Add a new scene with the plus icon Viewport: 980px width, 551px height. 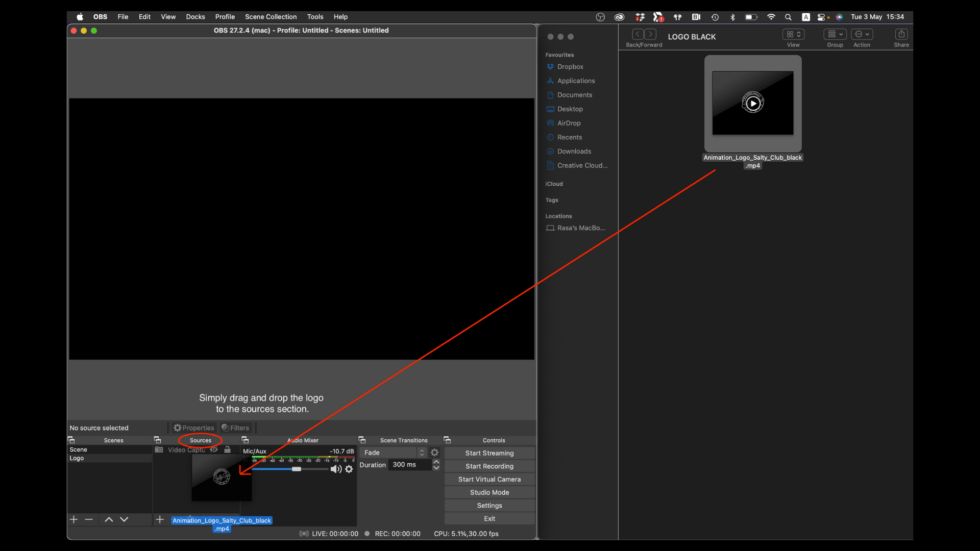point(73,519)
